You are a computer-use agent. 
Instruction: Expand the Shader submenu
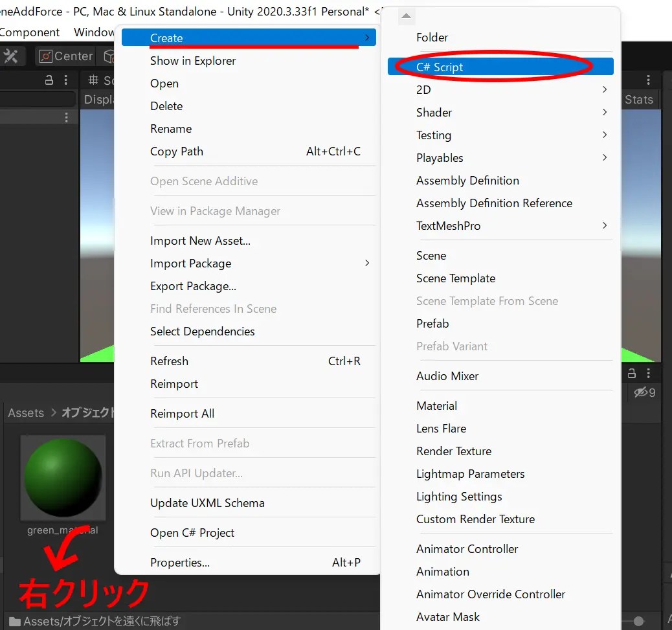click(x=500, y=113)
